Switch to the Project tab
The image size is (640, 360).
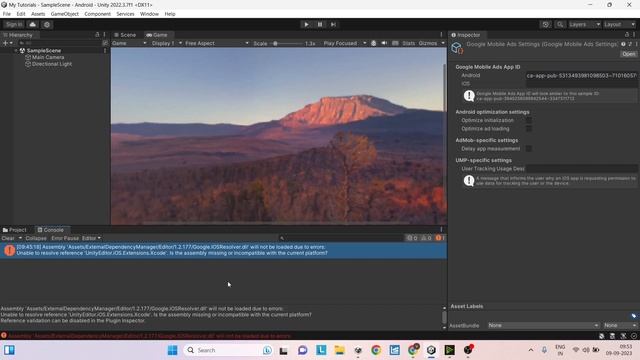pyautogui.click(x=14, y=230)
